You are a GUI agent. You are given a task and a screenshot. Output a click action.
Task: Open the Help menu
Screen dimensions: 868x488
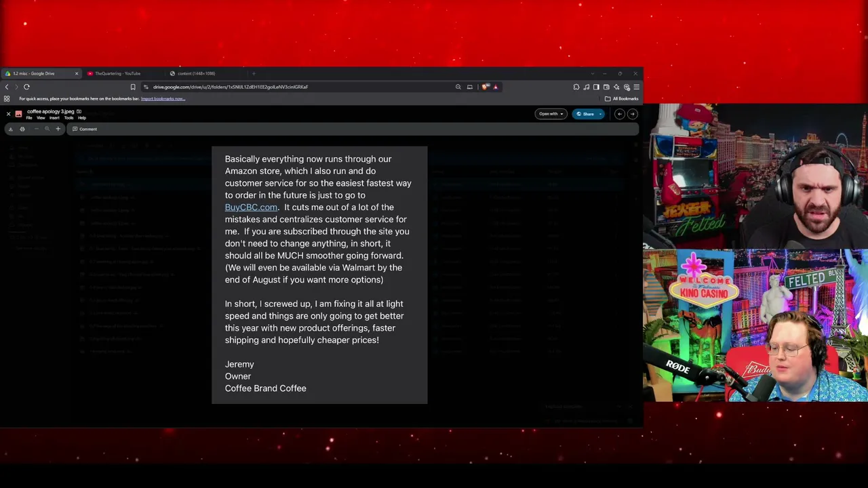[x=82, y=118]
